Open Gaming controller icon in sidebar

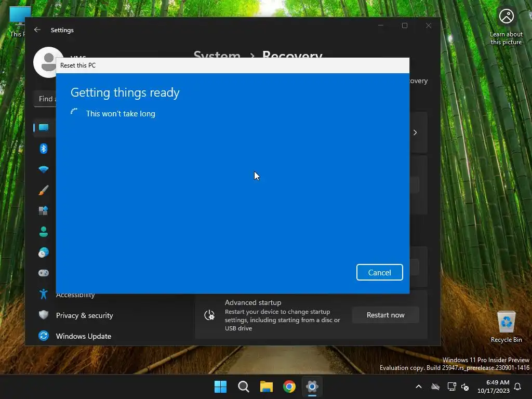44,273
